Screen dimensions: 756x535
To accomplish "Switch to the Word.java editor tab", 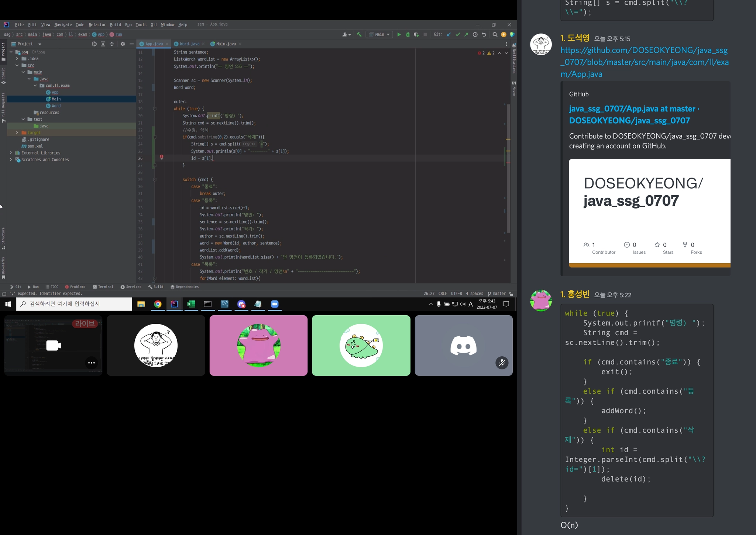I will [x=189, y=44].
